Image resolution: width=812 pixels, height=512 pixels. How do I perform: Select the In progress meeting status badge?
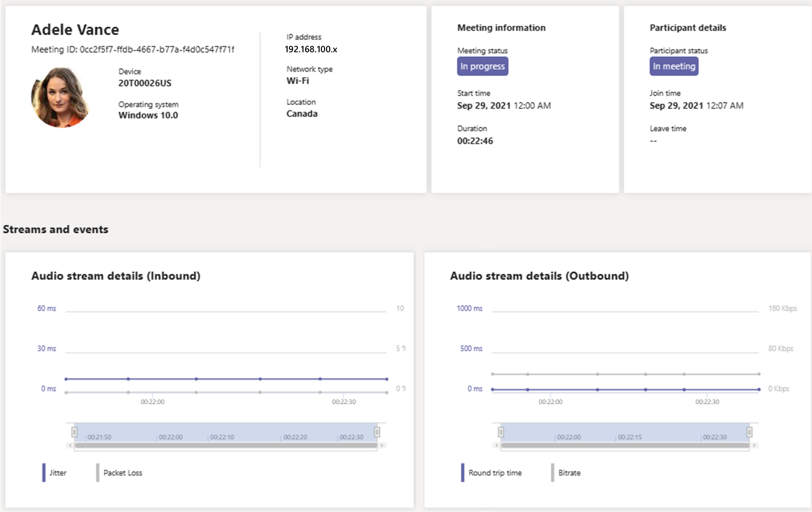pyautogui.click(x=483, y=66)
